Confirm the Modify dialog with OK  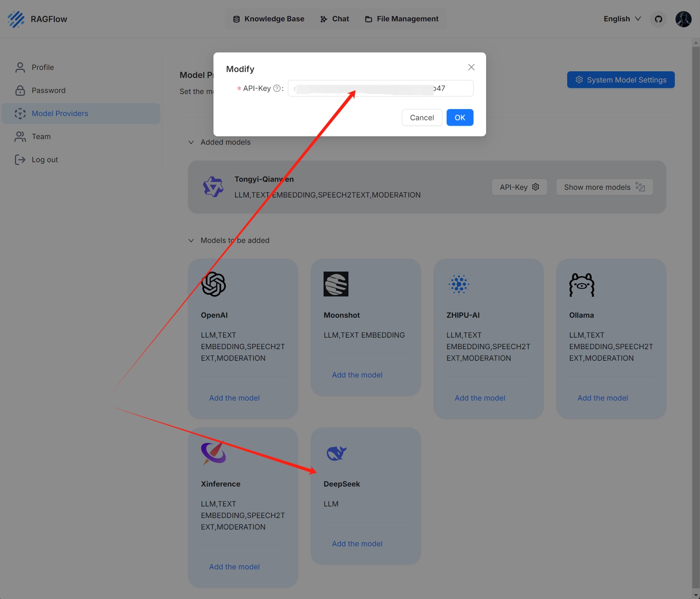[460, 117]
